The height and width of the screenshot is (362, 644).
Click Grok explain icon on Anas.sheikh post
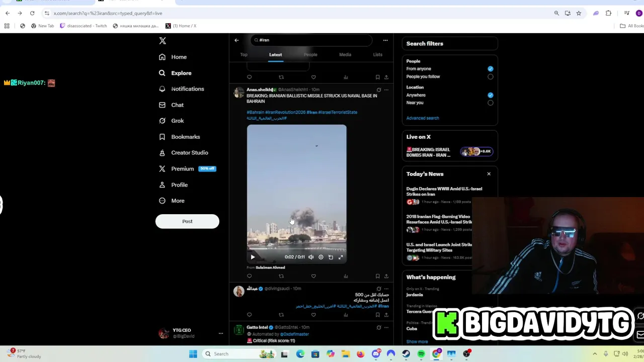pyautogui.click(x=378, y=90)
